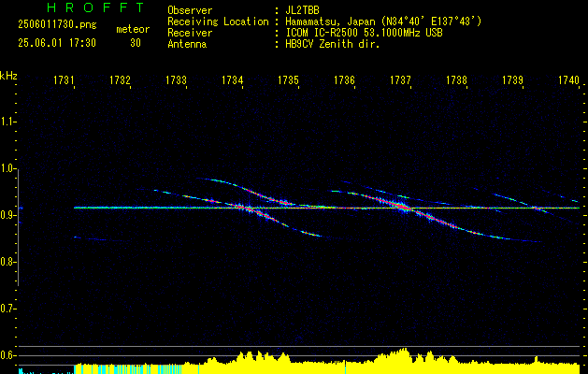The image size is (588, 374).
Task: Select the HB9CV Zenith dir. text
Action: coord(332,44)
